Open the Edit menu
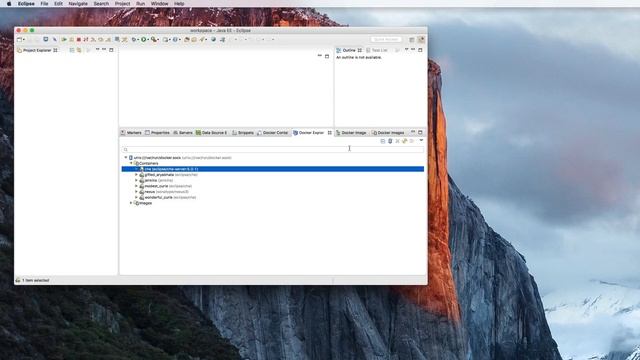The width and height of the screenshot is (640, 360). coord(58,4)
